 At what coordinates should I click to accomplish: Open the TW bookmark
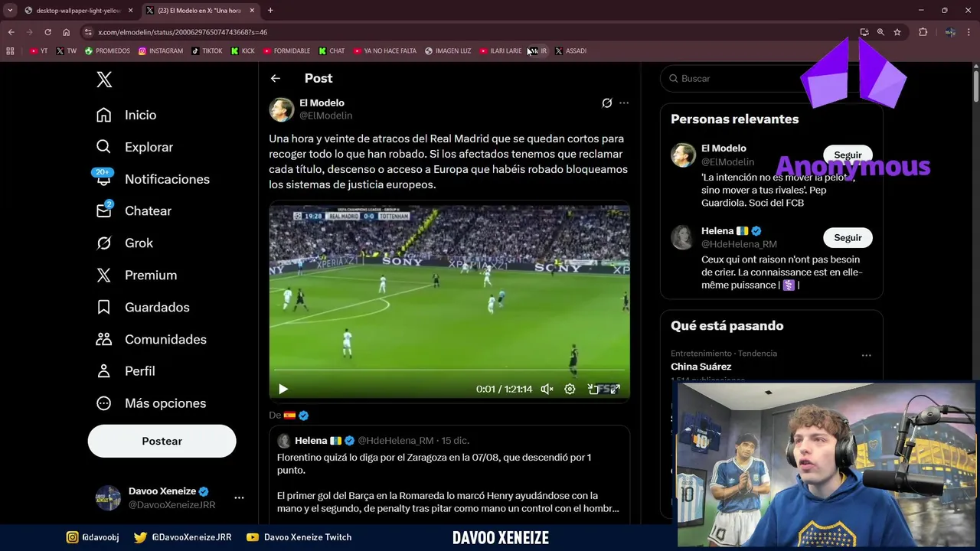[x=67, y=51]
